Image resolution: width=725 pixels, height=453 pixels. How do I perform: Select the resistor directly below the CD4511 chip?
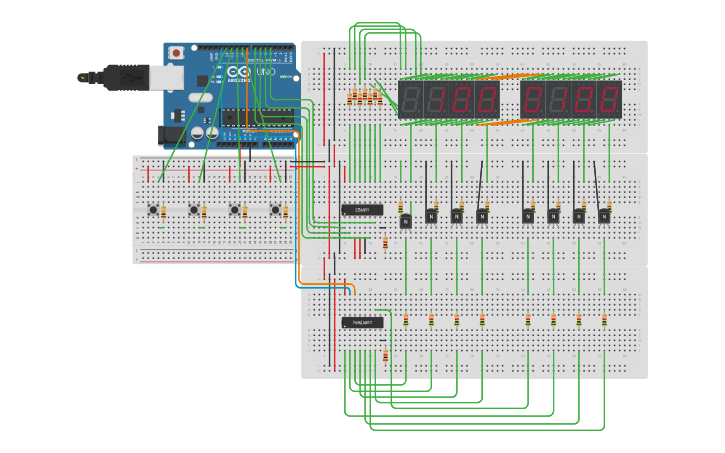tap(385, 243)
